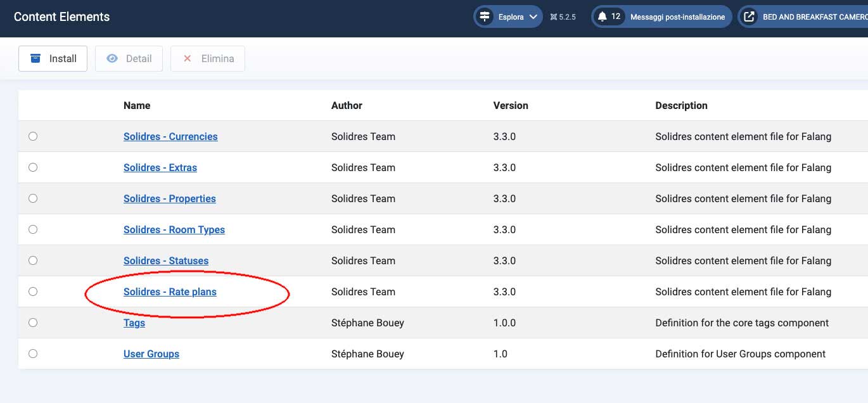Click the Install archive box icon
868x403 pixels.
(x=36, y=58)
